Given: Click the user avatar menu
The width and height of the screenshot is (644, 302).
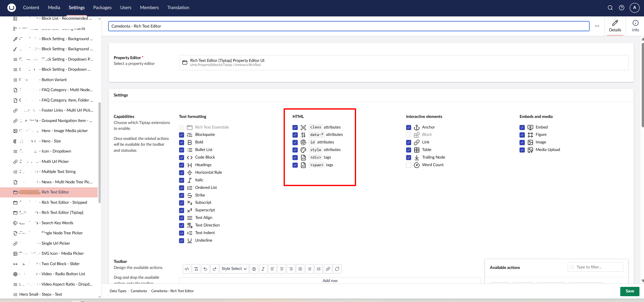Looking at the screenshot, I should coord(634,8).
